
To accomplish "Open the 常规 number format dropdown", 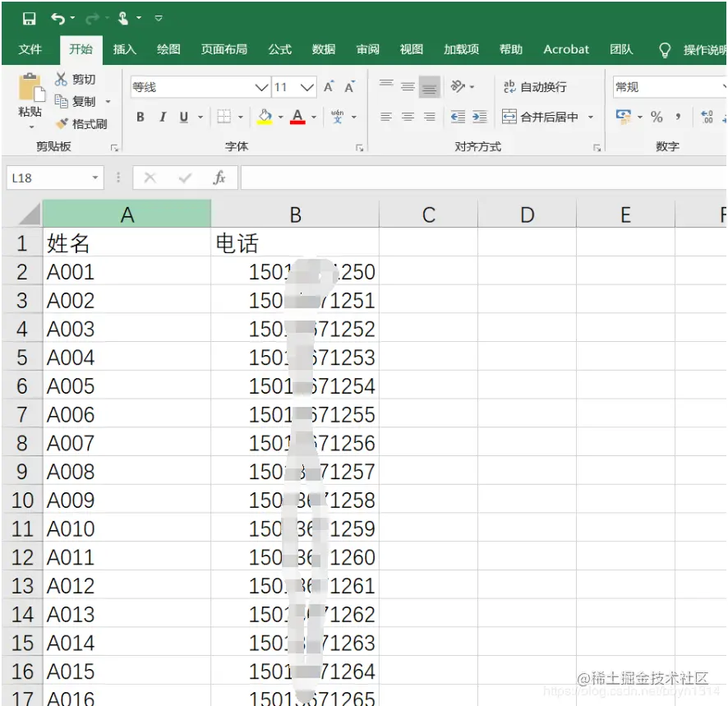I will coord(670,87).
